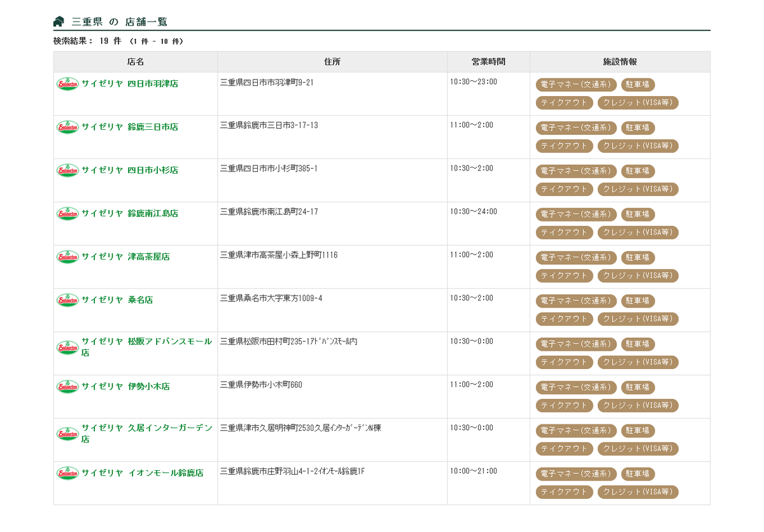The width and height of the screenshot is (764, 532).
Task: Click the 電子マネー(交通系) tag for 津高茶屋店
Action: (x=576, y=258)
